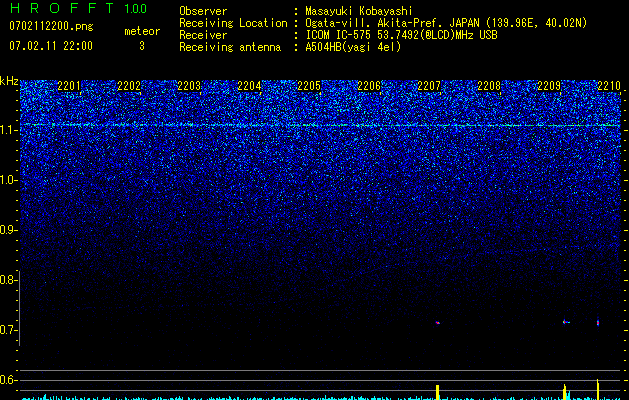Click time marker 2205
The height and width of the screenshot is (400, 629).
click(x=309, y=86)
